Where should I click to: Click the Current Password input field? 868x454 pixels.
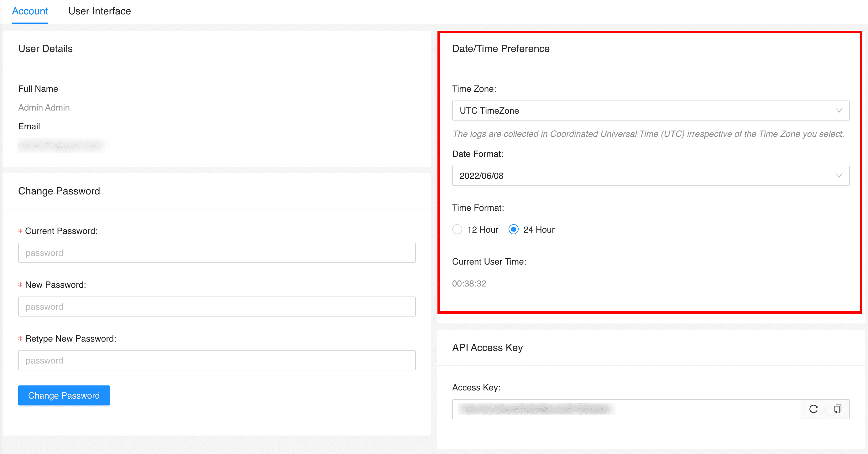pyautogui.click(x=217, y=253)
